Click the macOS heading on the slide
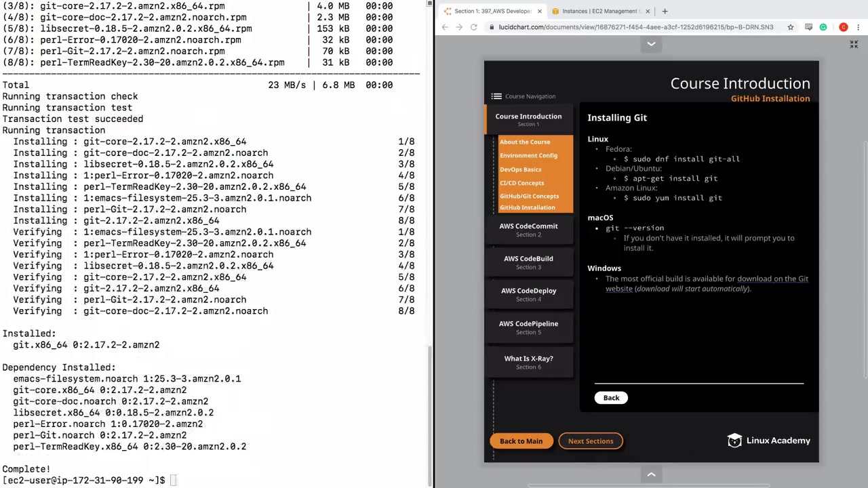The image size is (868, 488). click(600, 218)
